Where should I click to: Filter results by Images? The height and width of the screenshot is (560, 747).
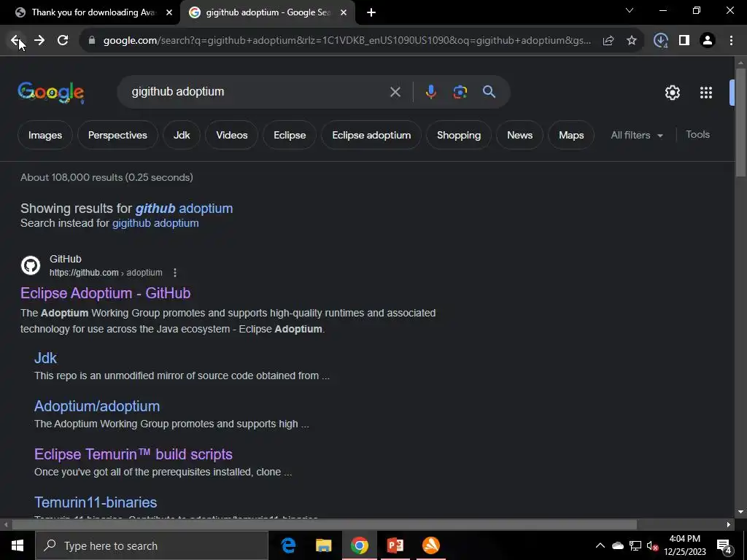click(45, 135)
